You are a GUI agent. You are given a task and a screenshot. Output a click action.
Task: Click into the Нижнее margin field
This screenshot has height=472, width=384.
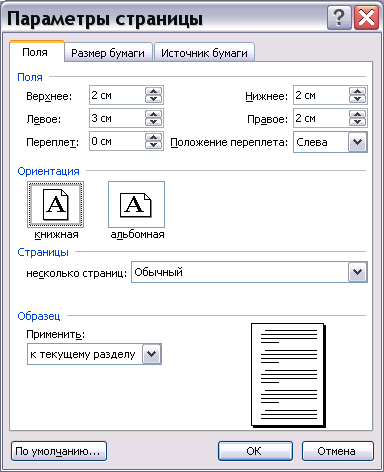[x=321, y=95]
